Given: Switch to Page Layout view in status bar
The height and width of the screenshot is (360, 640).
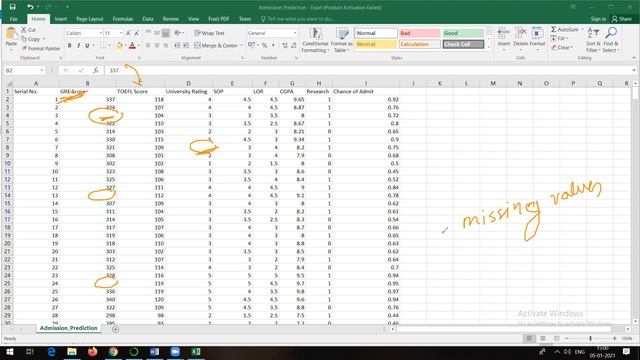Looking at the screenshot, I should click(543, 338).
